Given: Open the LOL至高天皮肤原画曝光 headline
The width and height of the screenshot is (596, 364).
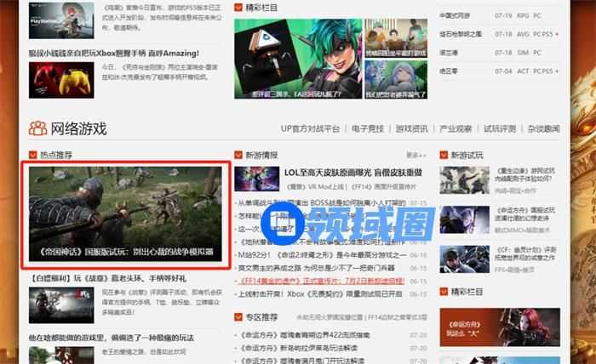Looking at the screenshot, I should 352,173.
